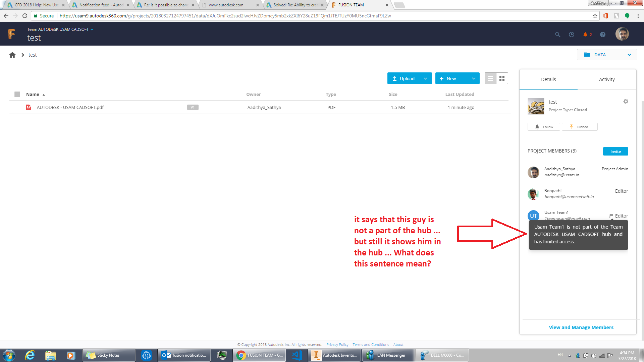The image size is (644, 362).
Task: Reload the page with refresh icon
Action: point(25,16)
